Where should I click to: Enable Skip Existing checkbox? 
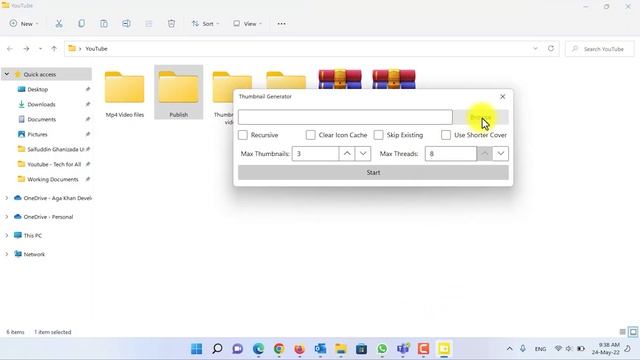(379, 135)
